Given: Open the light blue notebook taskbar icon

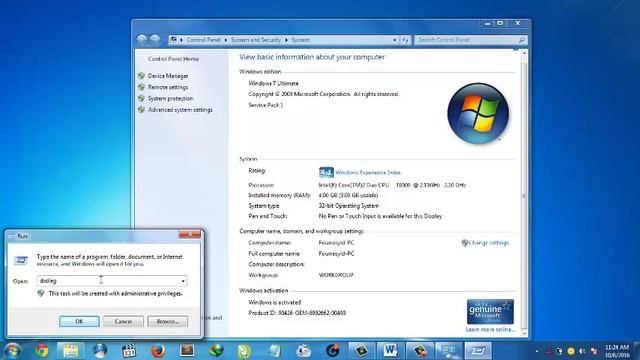Looking at the screenshot, I should 274,351.
